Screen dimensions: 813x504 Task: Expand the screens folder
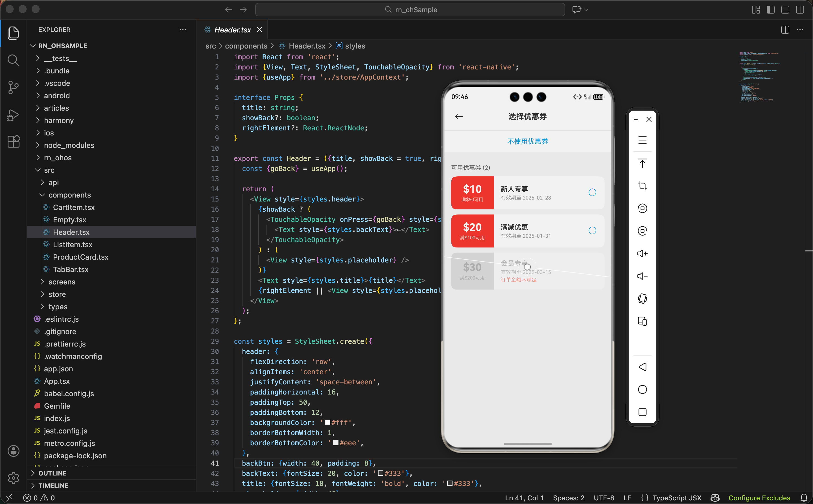[62, 282]
